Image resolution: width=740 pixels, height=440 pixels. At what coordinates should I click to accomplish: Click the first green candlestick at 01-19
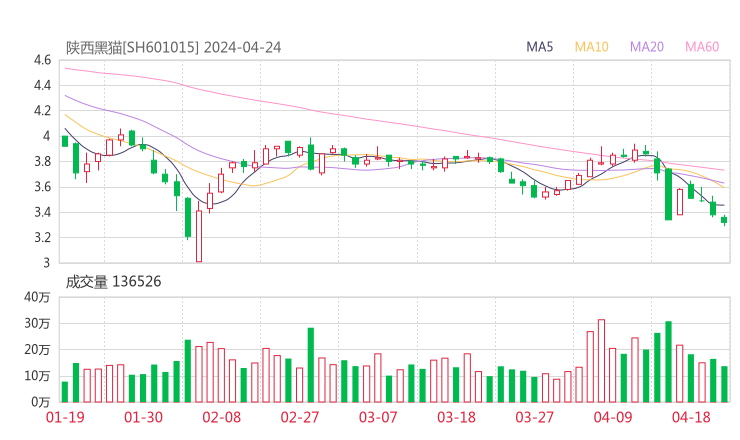[65, 141]
